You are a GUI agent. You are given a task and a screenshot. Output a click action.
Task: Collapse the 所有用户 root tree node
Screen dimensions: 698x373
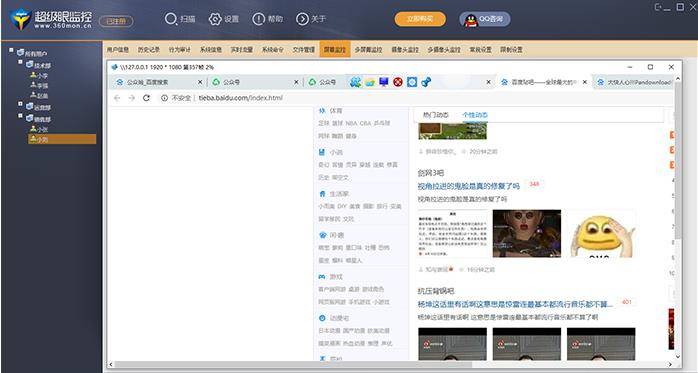tap(11, 50)
